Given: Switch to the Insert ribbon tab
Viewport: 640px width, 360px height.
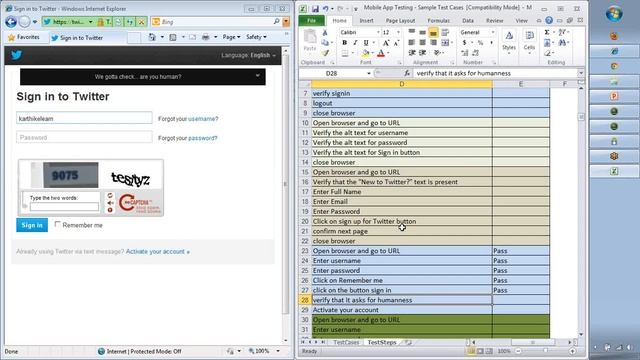Looking at the screenshot, I should click(366, 20).
